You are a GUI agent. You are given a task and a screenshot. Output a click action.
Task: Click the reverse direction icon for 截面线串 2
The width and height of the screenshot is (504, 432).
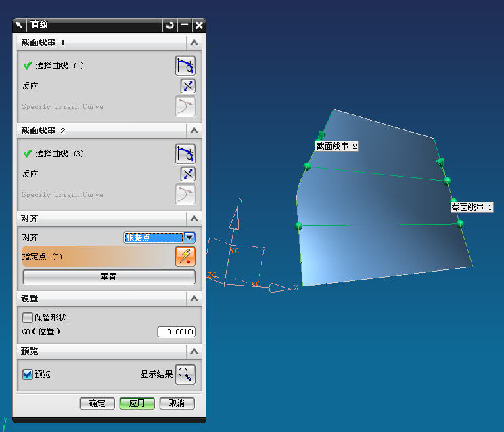pos(187,174)
